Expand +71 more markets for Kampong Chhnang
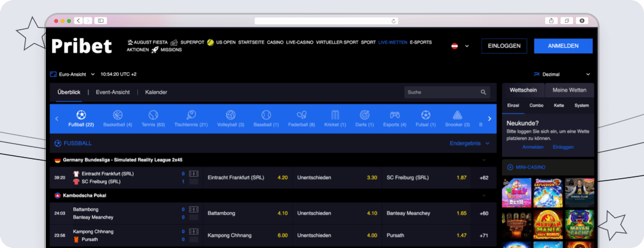This screenshot has width=644, height=248. tap(484, 236)
